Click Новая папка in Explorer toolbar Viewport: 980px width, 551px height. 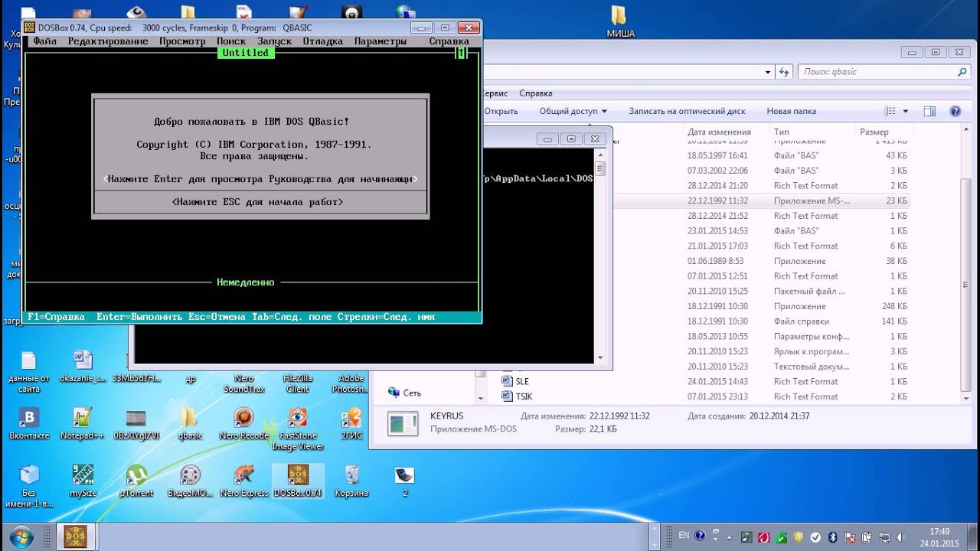coord(792,111)
